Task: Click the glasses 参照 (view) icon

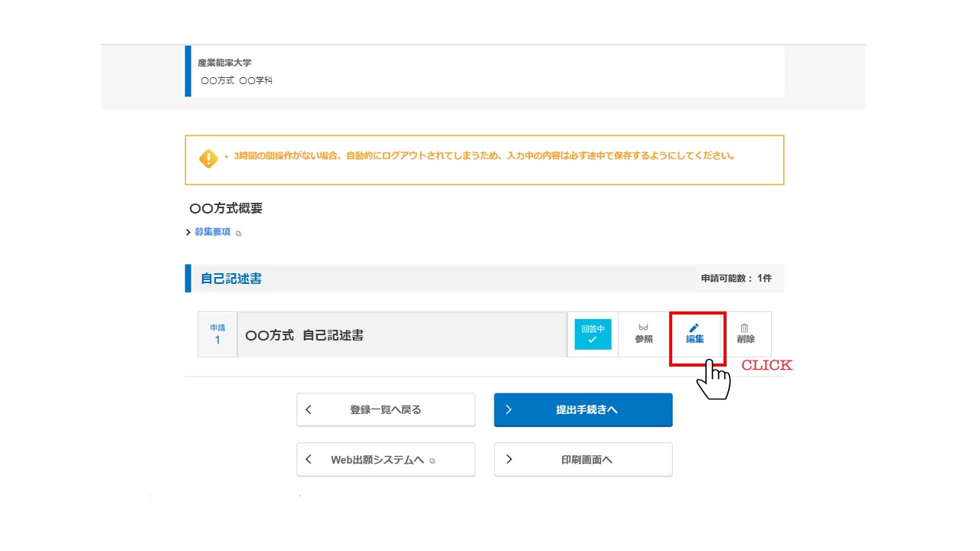Action: tap(643, 328)
